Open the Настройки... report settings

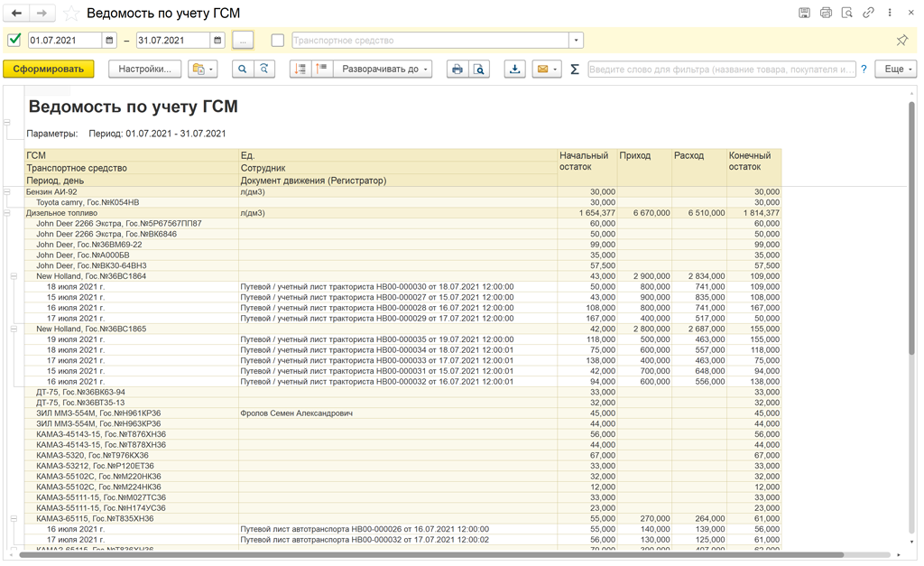coord(144,70)
